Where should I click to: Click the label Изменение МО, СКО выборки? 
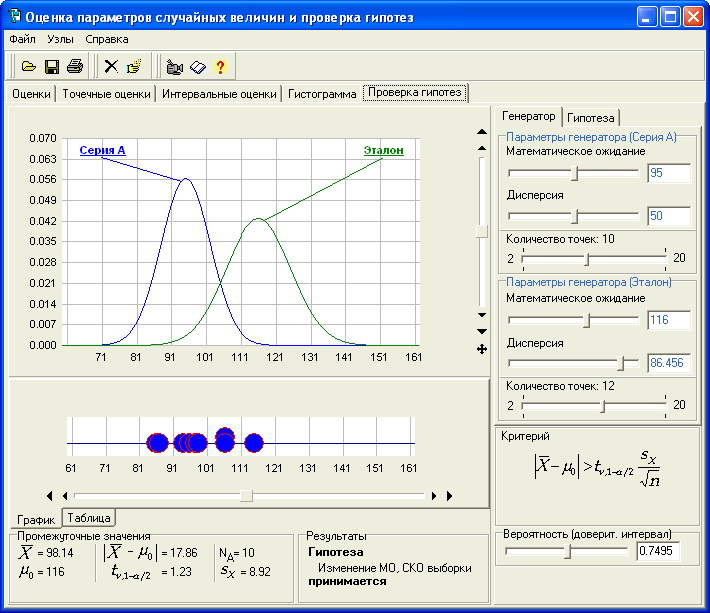[x=394, y=568]
